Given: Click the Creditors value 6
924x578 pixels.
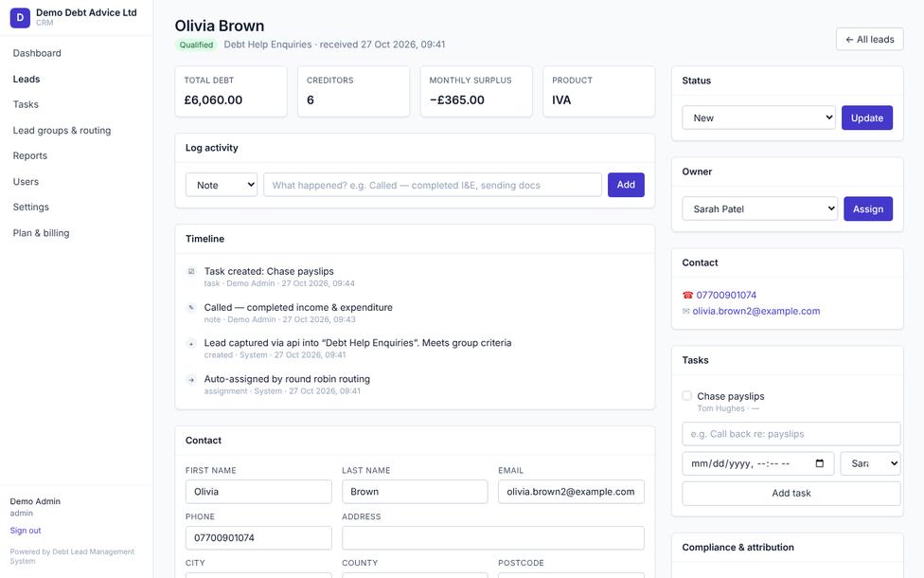Looking at the screenshot, I should point(311,99).
